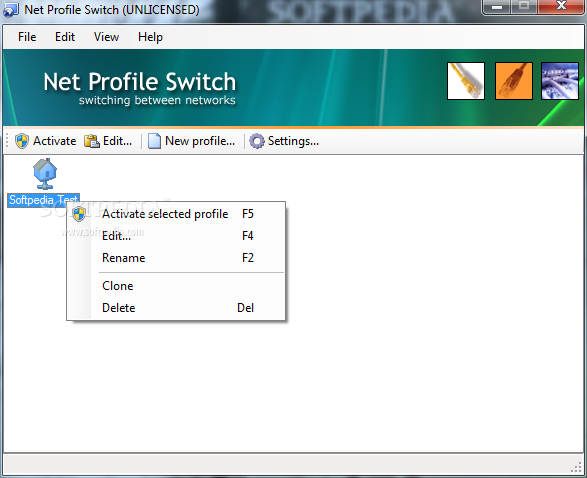This screenshot has width=587, height=478.
Task: Choose Edit... in the context menu
Action: point(176,236)
